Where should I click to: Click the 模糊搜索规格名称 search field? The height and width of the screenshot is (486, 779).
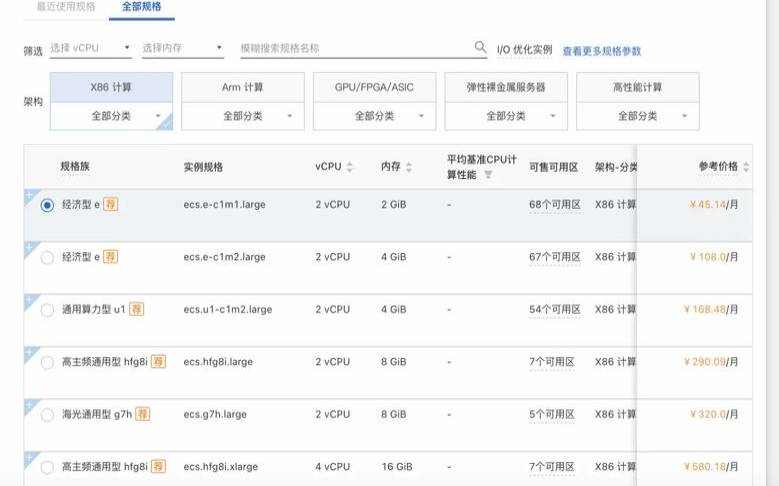pos(354,48)
